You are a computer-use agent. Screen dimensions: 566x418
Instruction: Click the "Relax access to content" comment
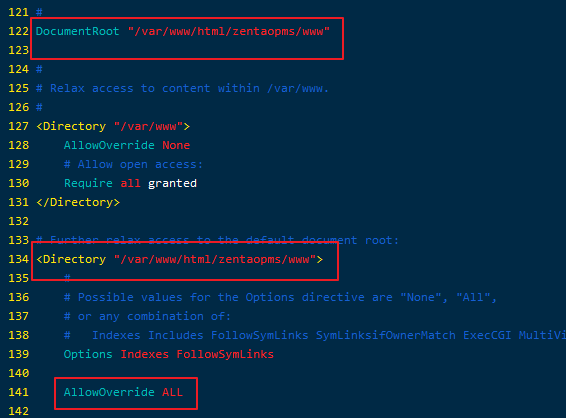(x=130, y=88)
